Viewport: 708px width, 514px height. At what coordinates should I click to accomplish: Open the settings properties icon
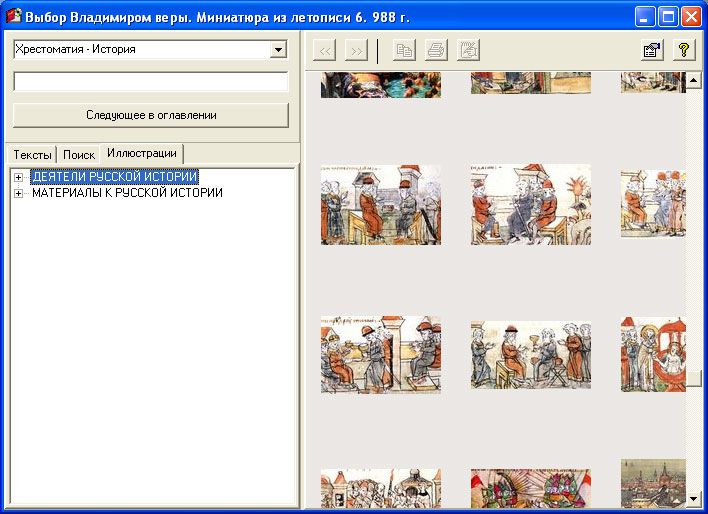point(652,50)
